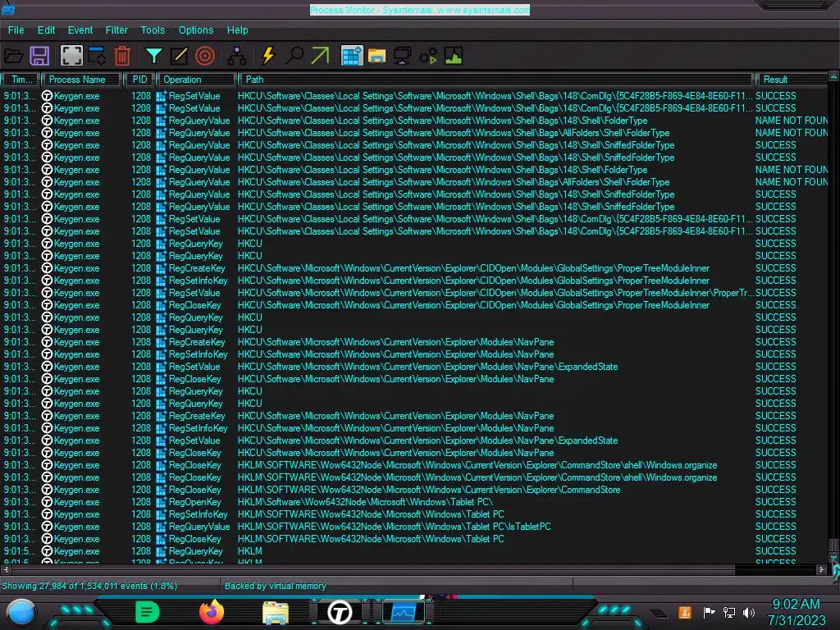Open a saved log with the folder icon
The height and width of the screenshot is (630, 840).
click(x=13, y=56)
